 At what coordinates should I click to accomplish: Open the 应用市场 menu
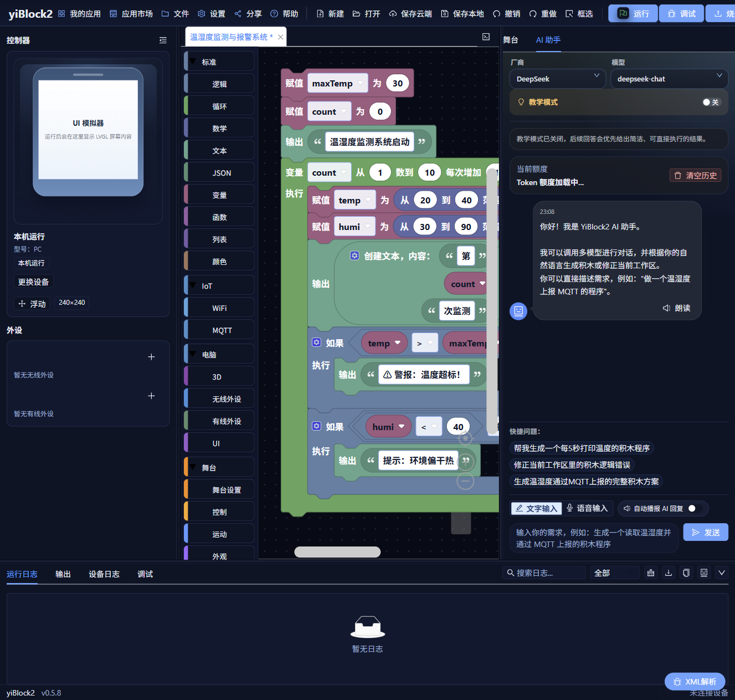pos(131,14)
